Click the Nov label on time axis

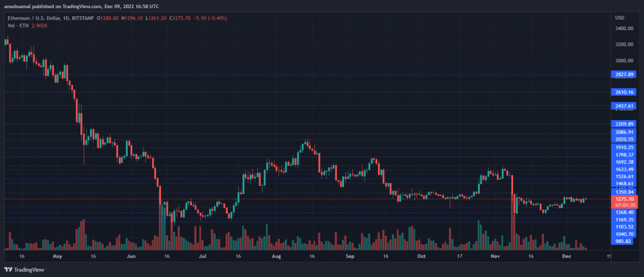pos(494,256)
